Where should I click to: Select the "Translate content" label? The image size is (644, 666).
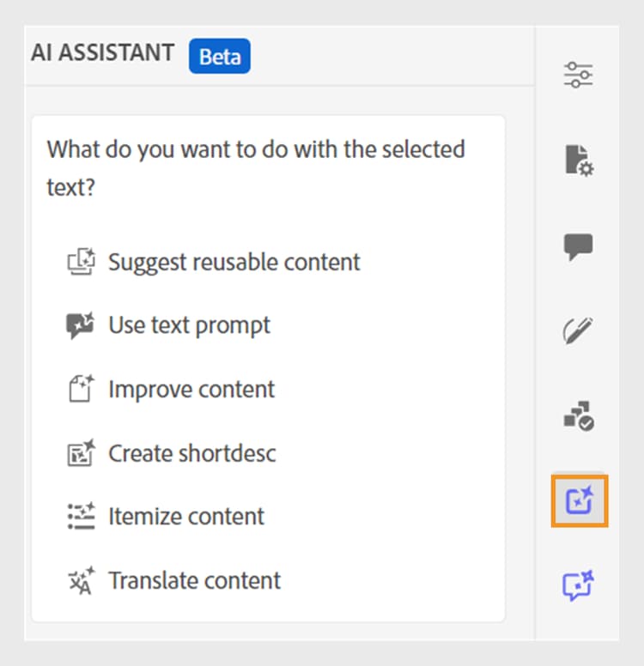pos(194,580)
